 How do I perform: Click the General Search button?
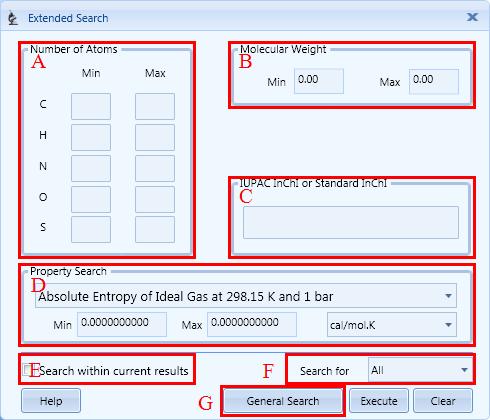tap(283, 401)
